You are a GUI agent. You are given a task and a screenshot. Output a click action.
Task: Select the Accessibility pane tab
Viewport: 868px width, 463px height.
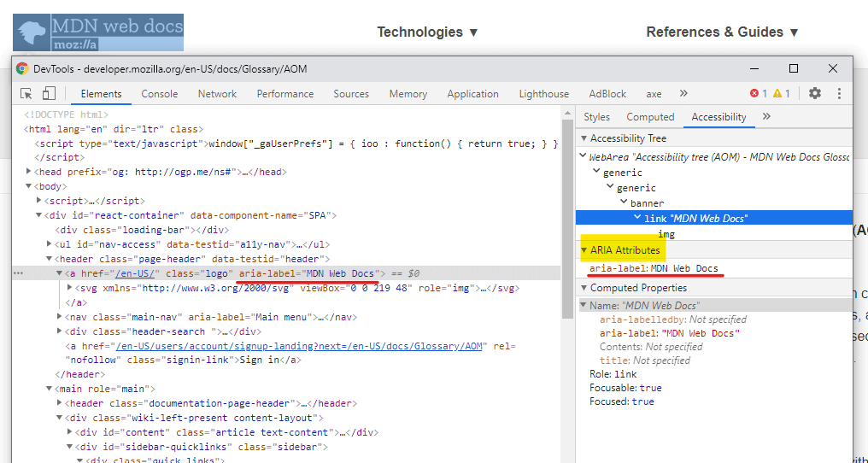(718, 117)
